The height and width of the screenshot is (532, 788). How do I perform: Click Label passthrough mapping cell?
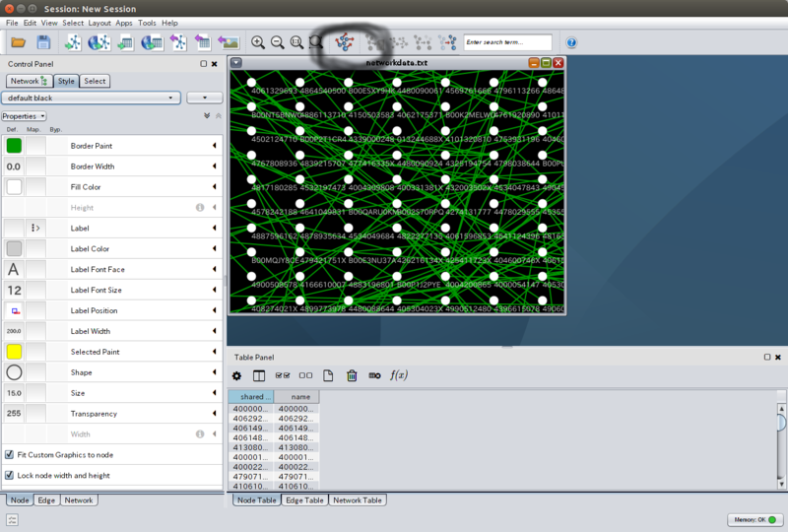click(35, 229)
